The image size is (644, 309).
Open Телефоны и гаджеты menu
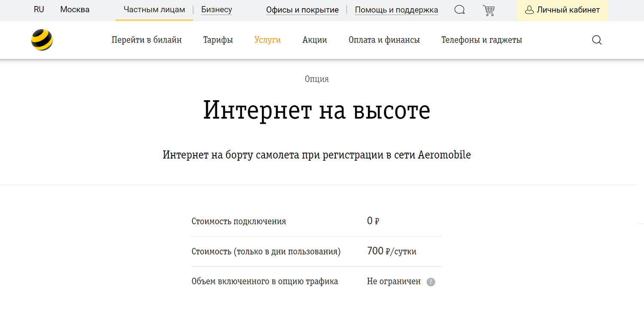tap(482, 40)
